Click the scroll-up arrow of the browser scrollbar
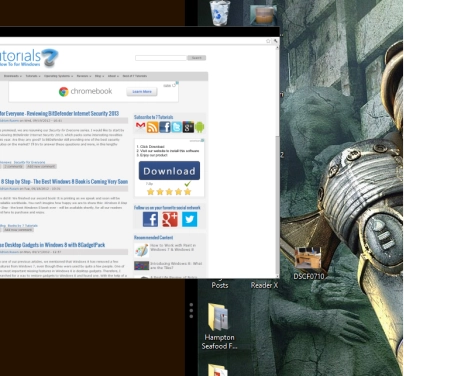Viewport: 468px width, 376px height. 277,48
